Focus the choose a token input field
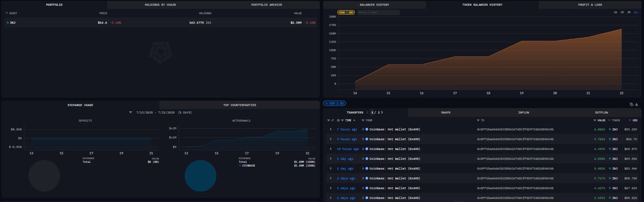644x202 pixels. tap(378, 12)
